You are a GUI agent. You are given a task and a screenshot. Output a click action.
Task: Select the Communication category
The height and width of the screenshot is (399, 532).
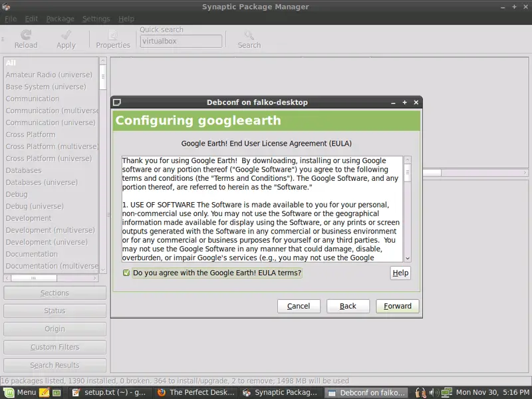tap(51, 98)
